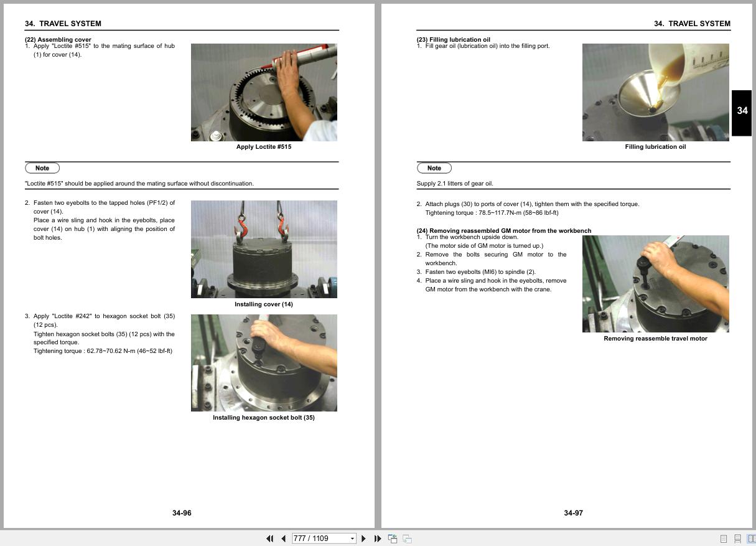The image size is (756, 546).
Task: Switch to single page view
Action: click(724, 539)
